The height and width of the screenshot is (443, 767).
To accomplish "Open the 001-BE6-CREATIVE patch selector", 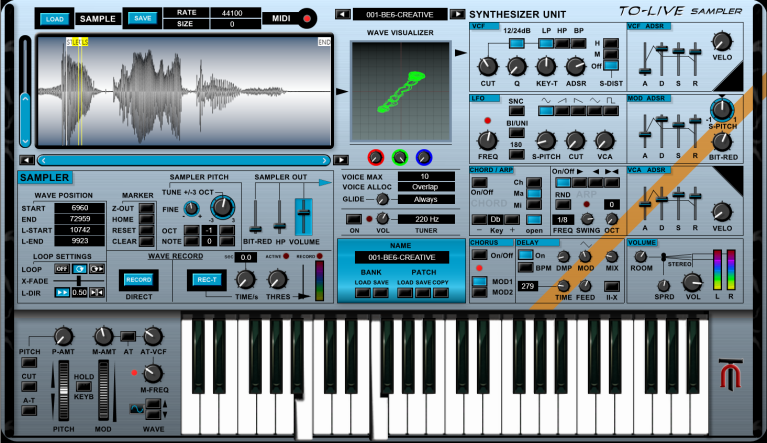I will (399, 15).
